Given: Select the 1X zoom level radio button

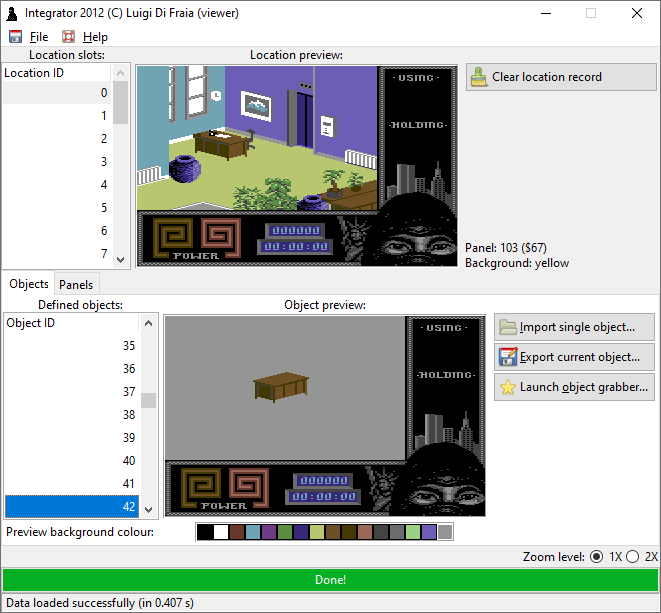Looking at the screenshot, I should tap(597, 556).
